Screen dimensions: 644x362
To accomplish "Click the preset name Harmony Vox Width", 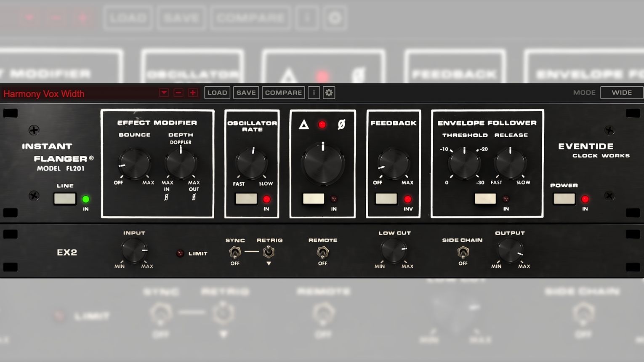I will (x=44, y=93).
